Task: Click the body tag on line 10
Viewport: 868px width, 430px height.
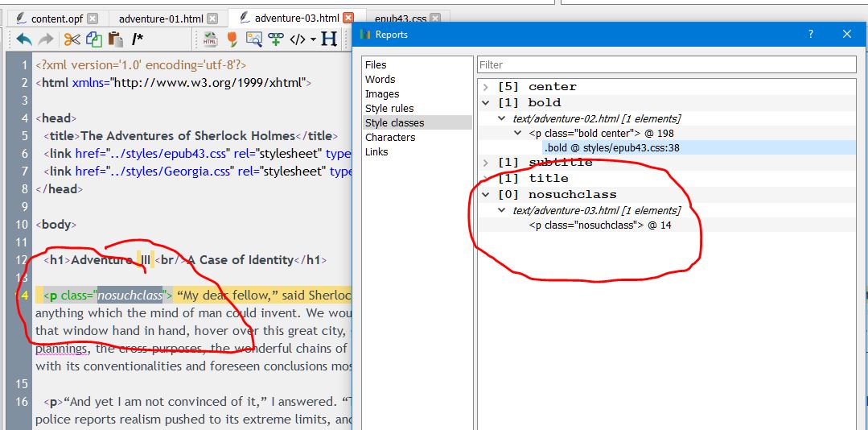Action: pos(56,225)
